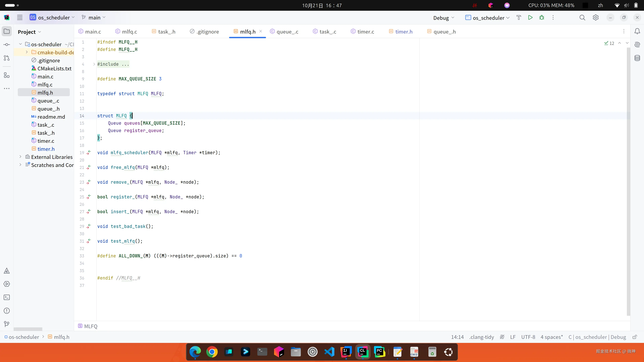This screenshot has height=362, width=644.
Task: Expand the cmake-build-debug folder
Action: coord(27,52)
